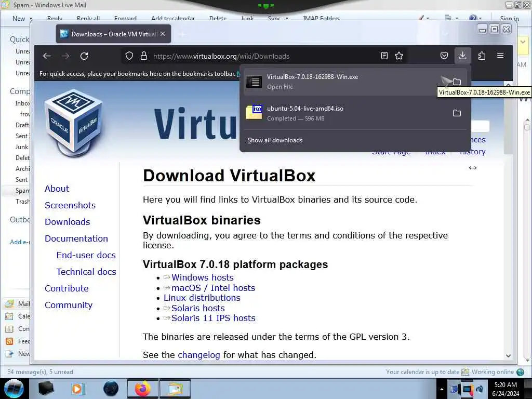Open the changelog link

tap(199, 355)
